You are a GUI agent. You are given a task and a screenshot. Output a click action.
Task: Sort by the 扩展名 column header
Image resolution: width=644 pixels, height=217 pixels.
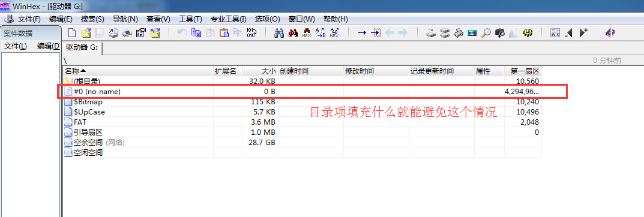[x=227, y=71]
